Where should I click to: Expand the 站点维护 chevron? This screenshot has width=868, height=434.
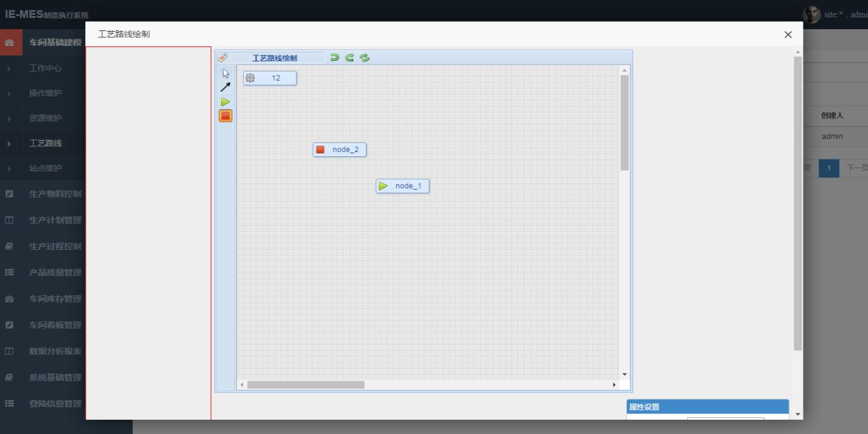(9, 169)
